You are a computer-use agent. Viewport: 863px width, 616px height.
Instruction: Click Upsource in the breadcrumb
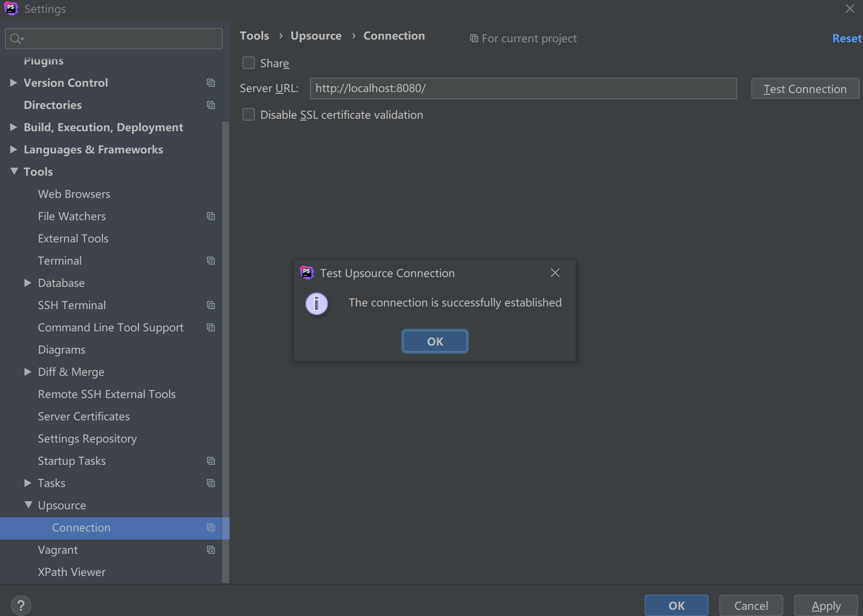[316, 36]
